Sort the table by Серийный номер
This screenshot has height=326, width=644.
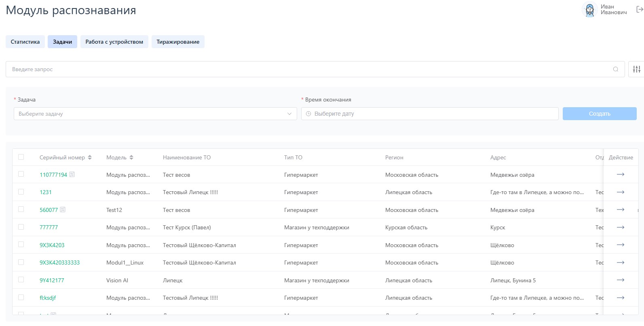[x=90, y=157]
